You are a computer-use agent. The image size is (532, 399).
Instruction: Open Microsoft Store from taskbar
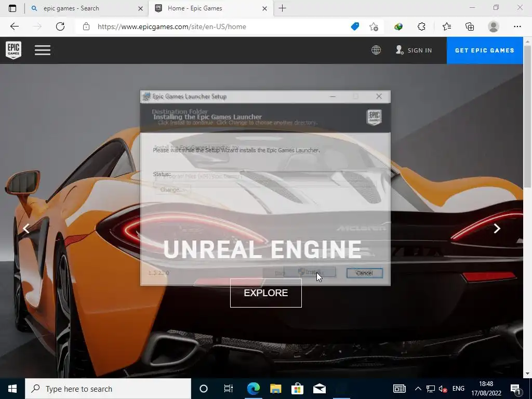pyautogui.click(x=297, y=389)
